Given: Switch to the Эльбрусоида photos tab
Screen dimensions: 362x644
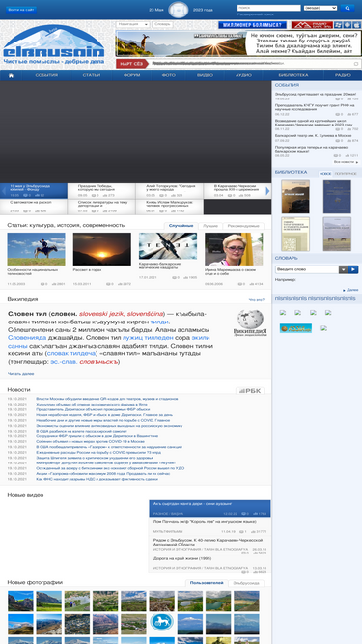Looking at the screenshot, I should tap(246, 583).
